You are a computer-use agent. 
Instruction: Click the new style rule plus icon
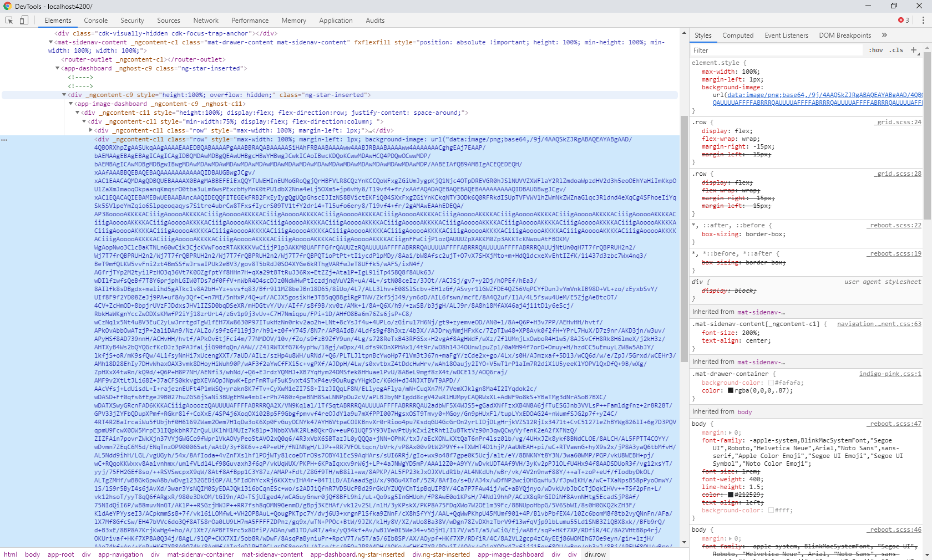[914, 50]
